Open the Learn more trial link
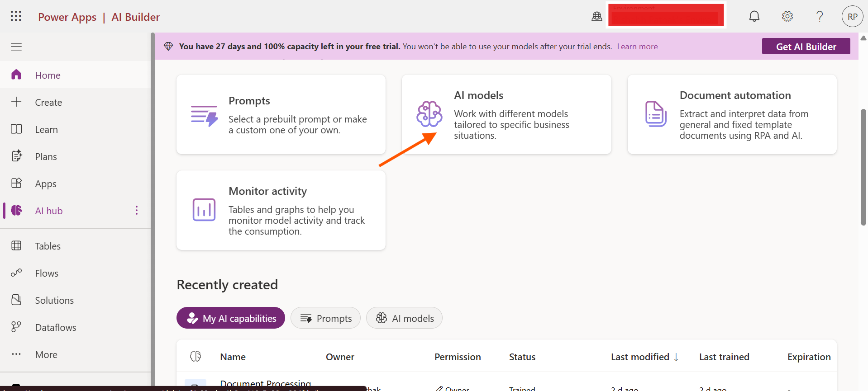The height and width of the screenshot is (391, 868). pos(637,47)
